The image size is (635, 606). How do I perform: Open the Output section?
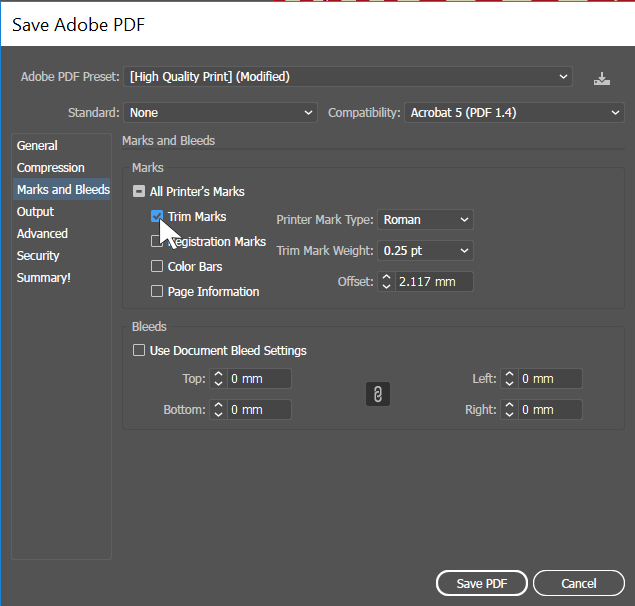36,212
